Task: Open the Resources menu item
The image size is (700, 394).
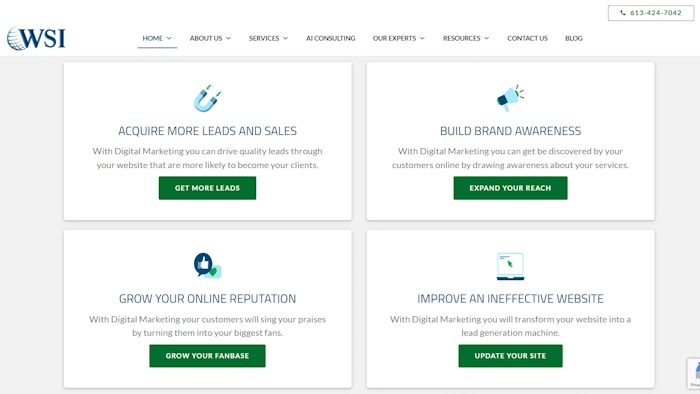Action: [462, 38]
